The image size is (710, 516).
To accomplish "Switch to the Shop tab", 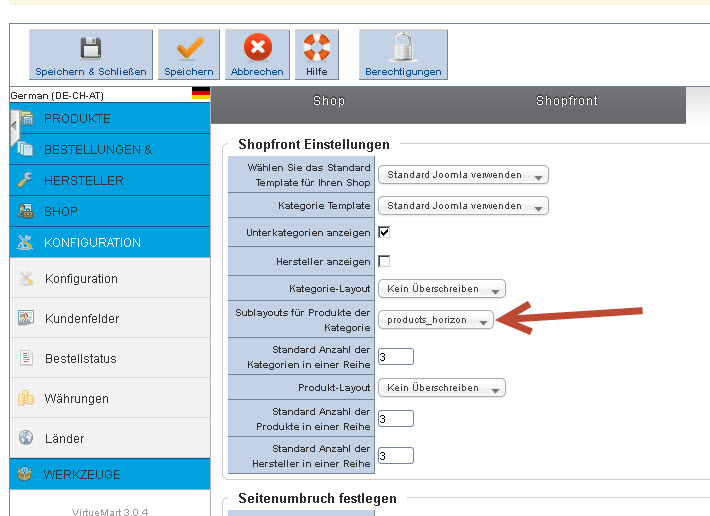I will click(x=328, y=101).
